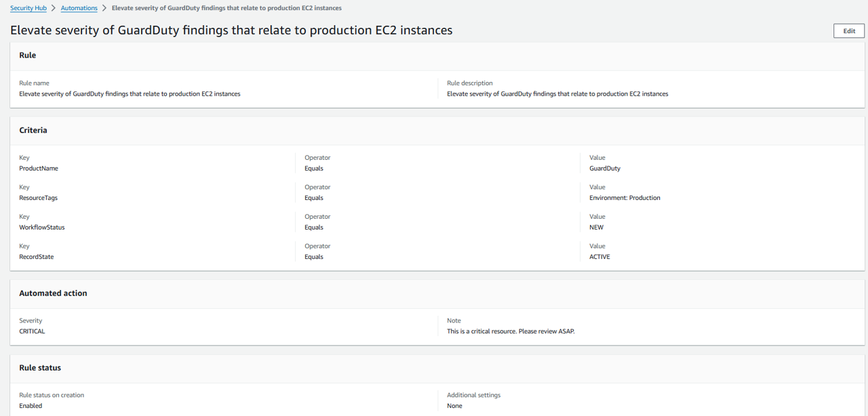Select the current rule breadcrumb text
Image resolution: width=868 pixels, height=416 pixels.
pos(226,8)
